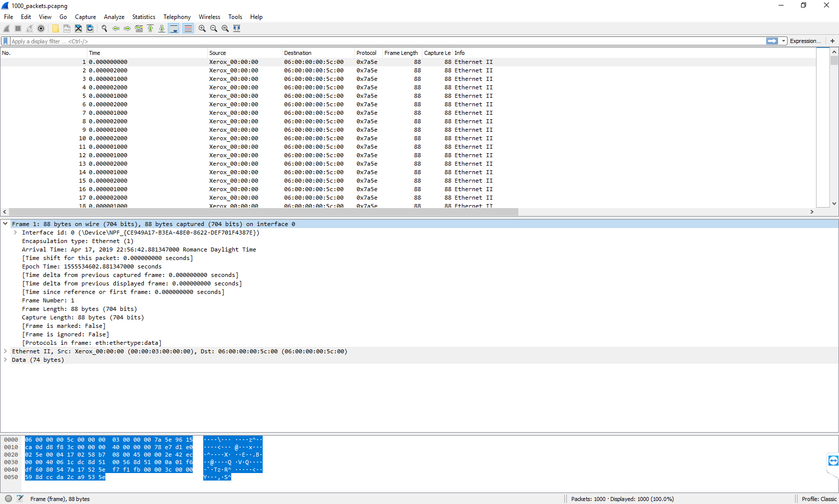The height and width of the screenshot is (504, 839).
Task: Open the Statistics menu
Action: [x=143, y=17]
